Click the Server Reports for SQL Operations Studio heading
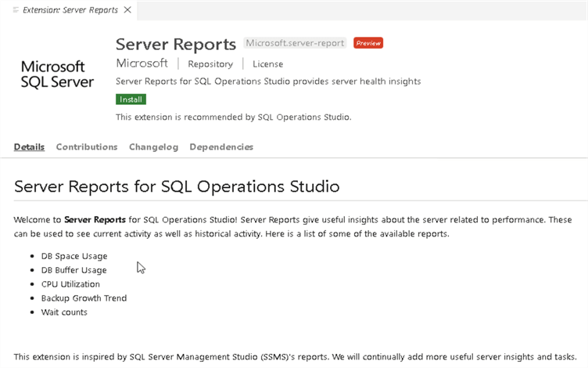Image resolution: width=588 pixels, height=368 pixels. (x=177, y=186)
